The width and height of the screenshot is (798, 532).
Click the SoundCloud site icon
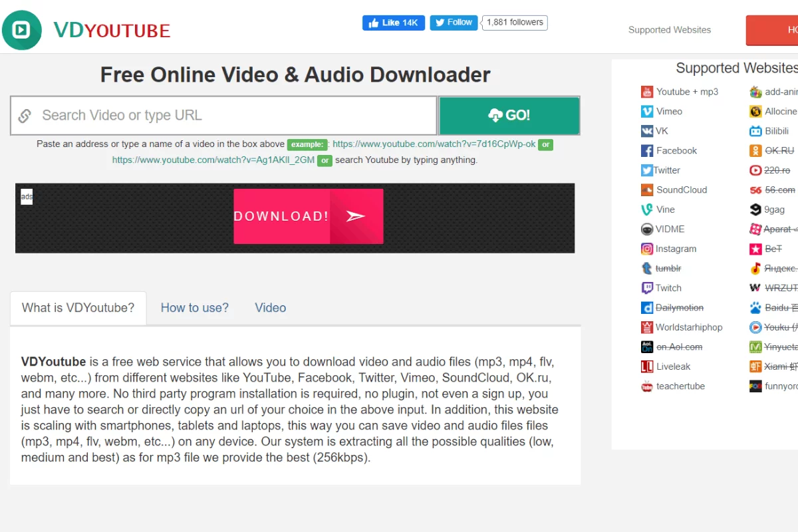pos(647,190)
